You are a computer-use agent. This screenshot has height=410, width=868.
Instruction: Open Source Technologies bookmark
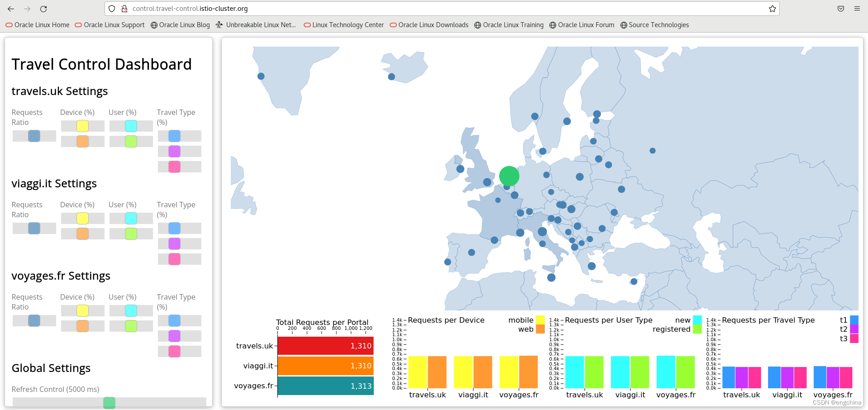coord(654,25)
